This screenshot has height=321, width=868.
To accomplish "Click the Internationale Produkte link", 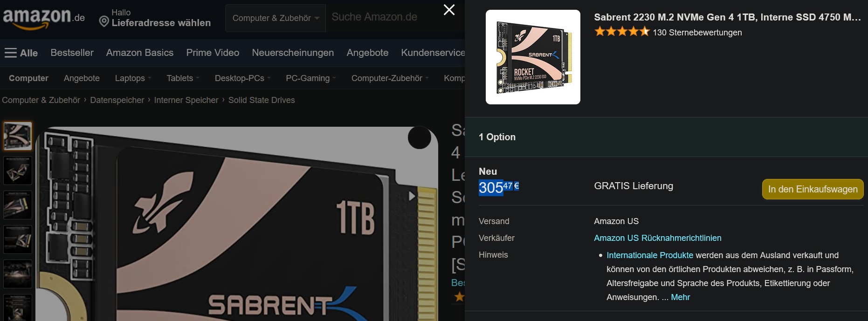I will [x=650, y=255].
